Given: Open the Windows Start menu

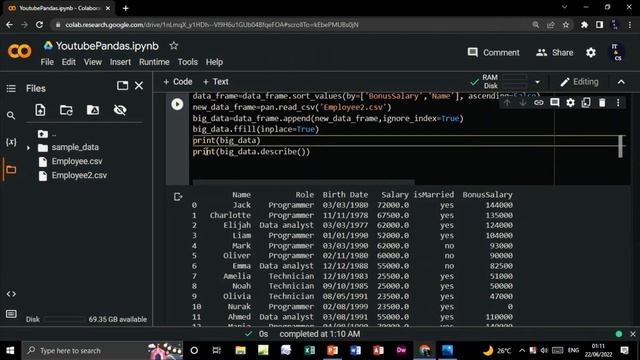Looking at the screenshot, I should click(10, 350).
